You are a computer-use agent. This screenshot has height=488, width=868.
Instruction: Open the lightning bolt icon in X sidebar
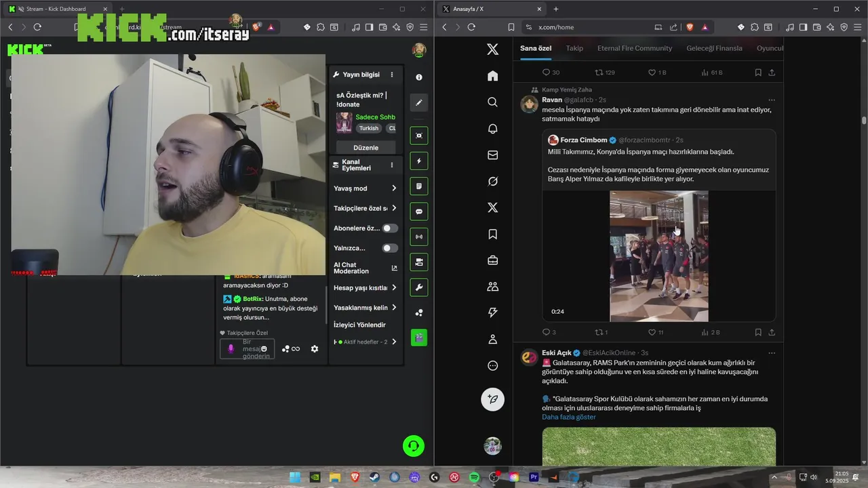pyautogui.click(x=493, y=312)
